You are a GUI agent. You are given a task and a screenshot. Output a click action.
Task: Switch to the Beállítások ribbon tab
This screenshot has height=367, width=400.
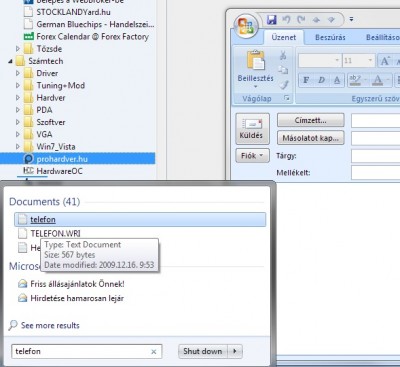click(383, 37)
